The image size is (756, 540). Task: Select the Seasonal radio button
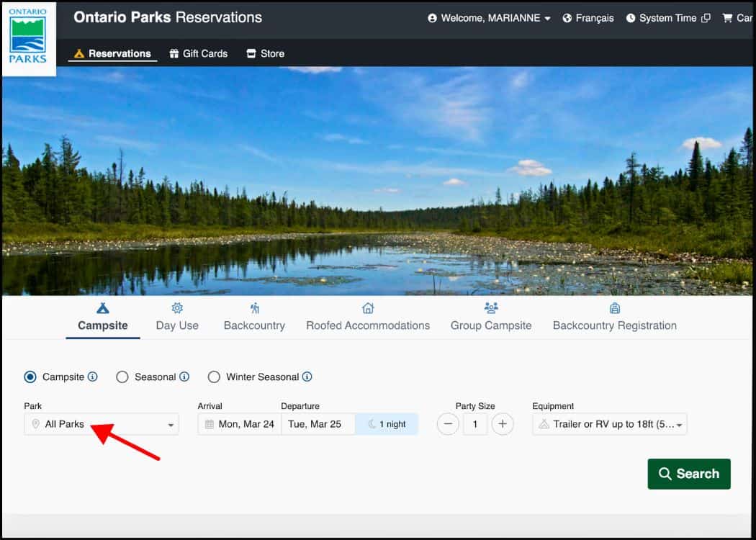click(x=122, y=377)
